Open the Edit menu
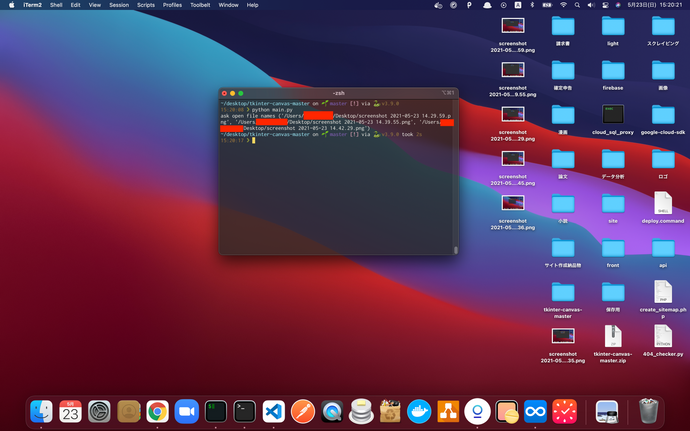Image resolution: width=690 pixels, height=431 pixels. pos(76,5)
